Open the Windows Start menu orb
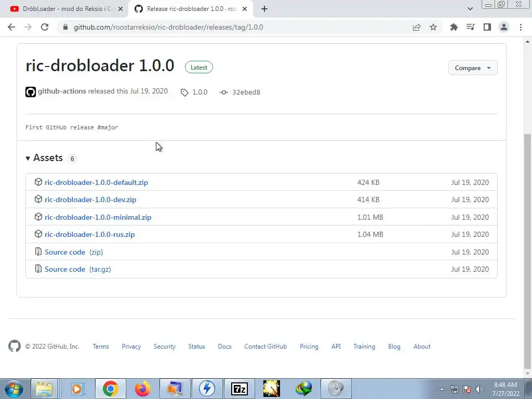Screen dimensions: 532x399 coord(14,389)
